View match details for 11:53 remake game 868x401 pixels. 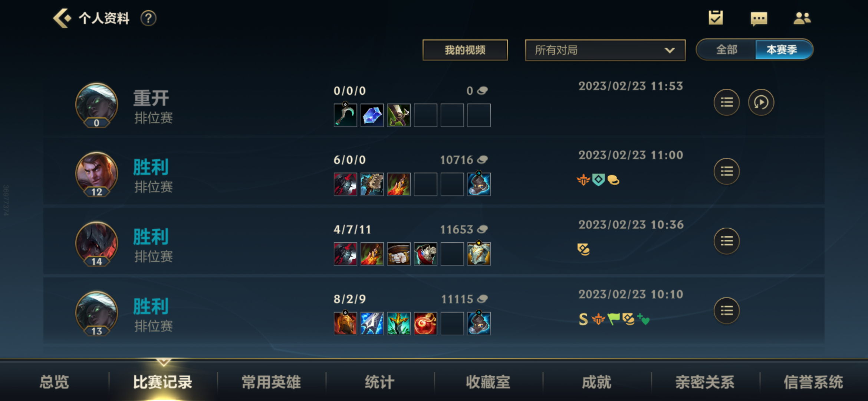click(x=726, y=102)
